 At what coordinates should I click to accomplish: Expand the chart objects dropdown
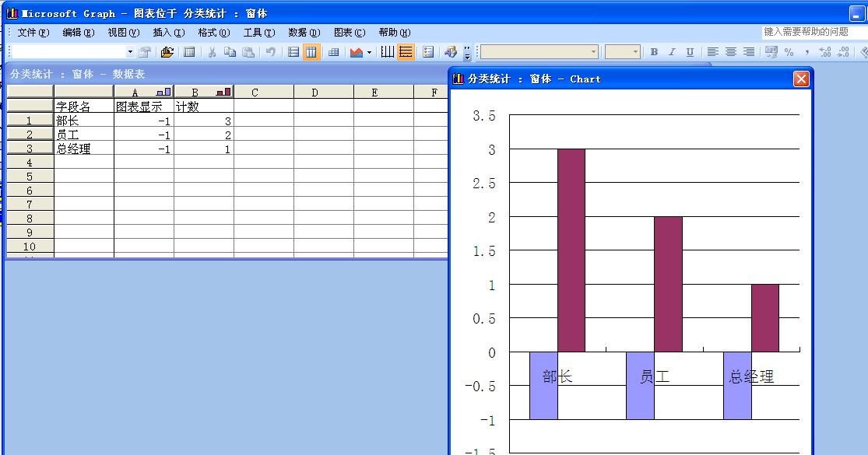pyautogui.click(x=130, y=52)
